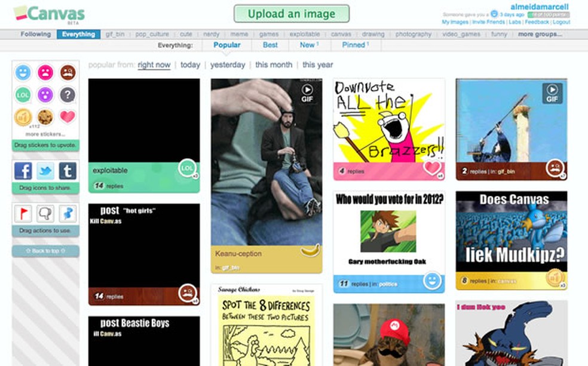Expand more stickers list
588x366 pixels.
(x=45, y=134)
